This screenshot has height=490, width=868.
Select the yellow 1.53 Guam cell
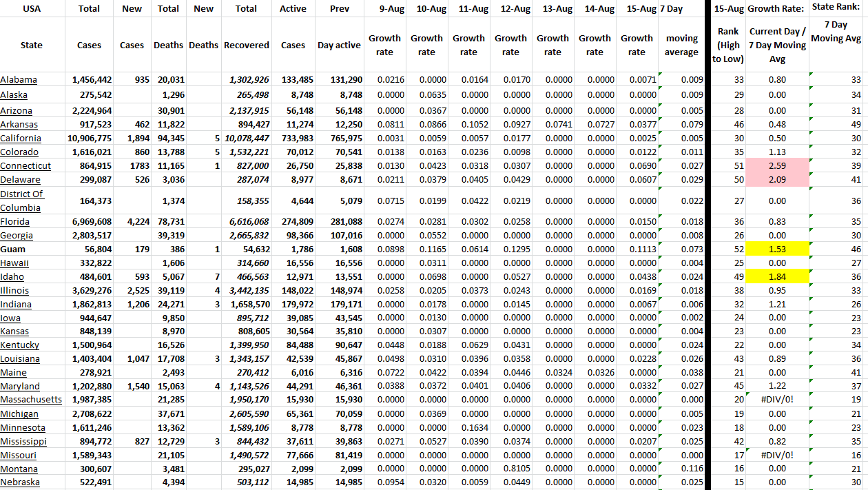pos(777,249)
